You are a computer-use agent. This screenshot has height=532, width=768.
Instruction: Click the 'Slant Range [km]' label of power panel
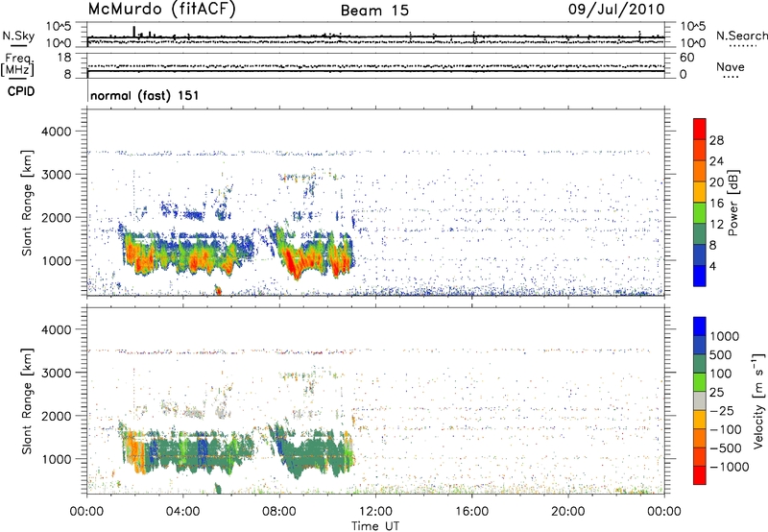pos(27,203)
